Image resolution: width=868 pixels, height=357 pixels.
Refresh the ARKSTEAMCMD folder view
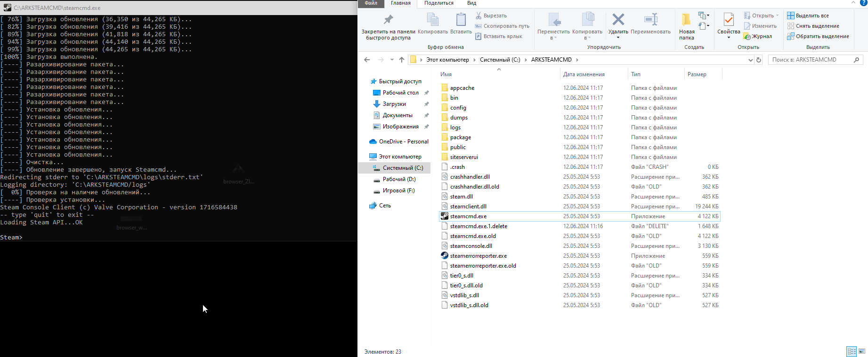pos(759,60)
